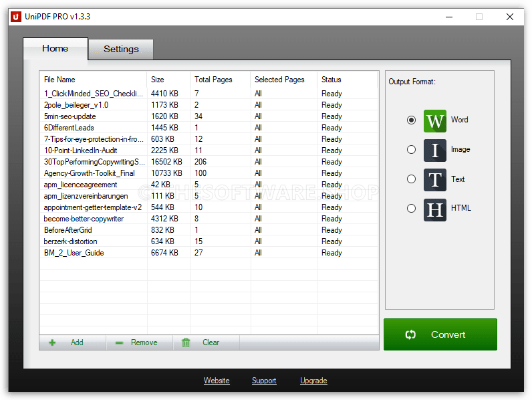Select file 6DifferentLeads
This screenshot has height=400, width=532.
click(69, 128)
